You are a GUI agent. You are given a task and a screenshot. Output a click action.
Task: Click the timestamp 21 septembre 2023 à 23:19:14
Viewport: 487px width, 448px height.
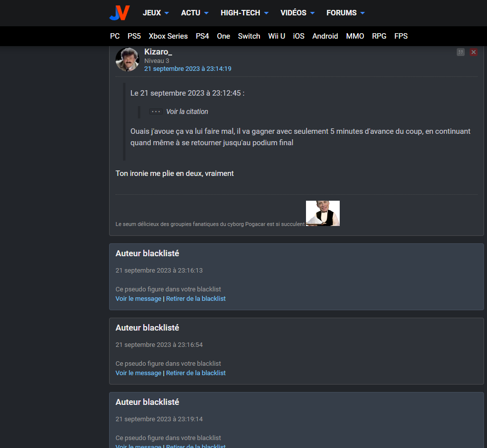point(159,419)
